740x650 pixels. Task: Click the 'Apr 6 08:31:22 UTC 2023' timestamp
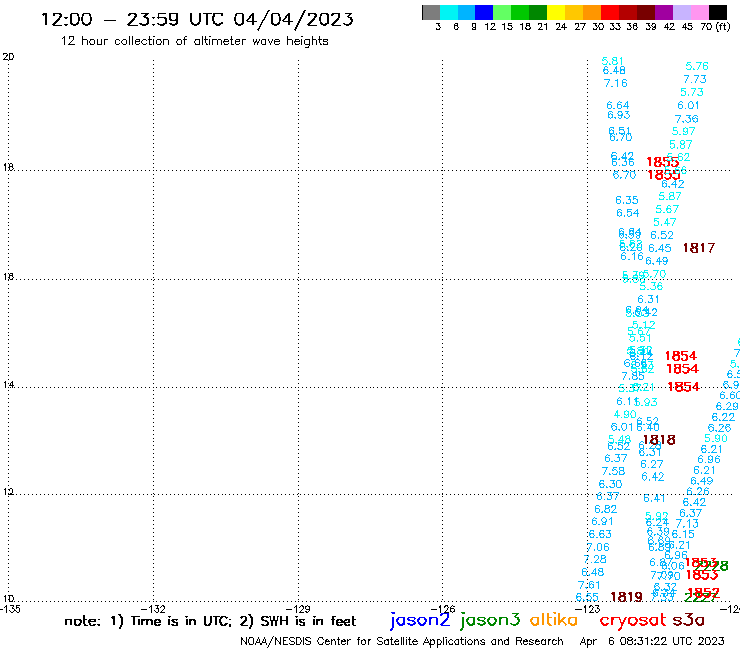pos(652,641)
